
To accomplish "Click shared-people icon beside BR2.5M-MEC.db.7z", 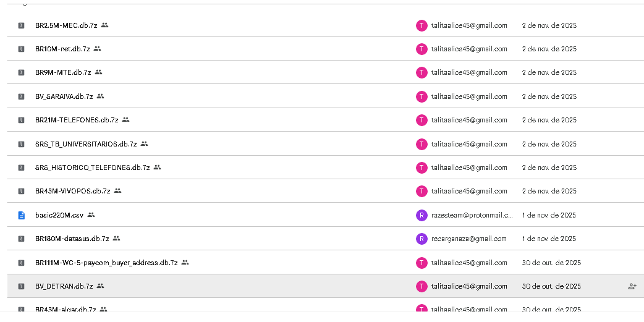I will pyautogui.click(x=104, y=25).
